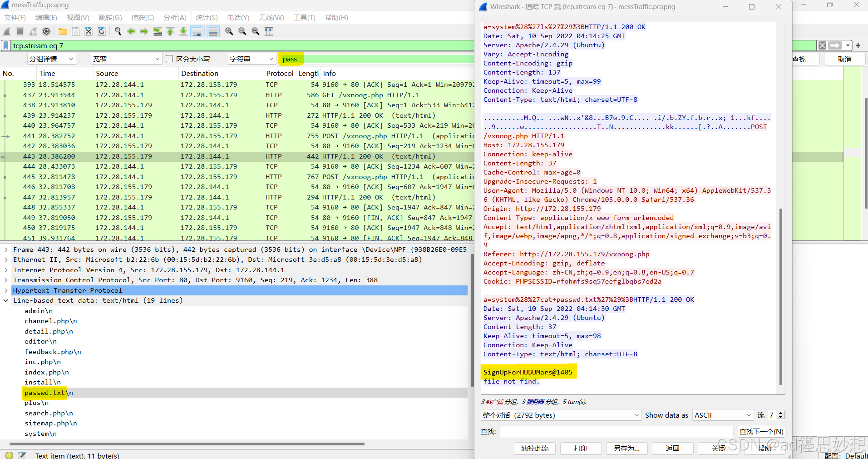Start a new packet capture

(6, 31)
